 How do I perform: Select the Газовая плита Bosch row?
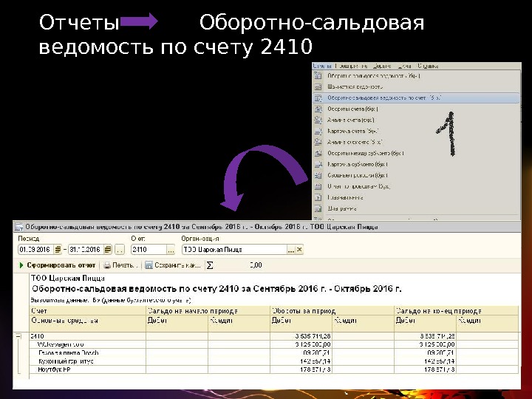pos(274,353)
